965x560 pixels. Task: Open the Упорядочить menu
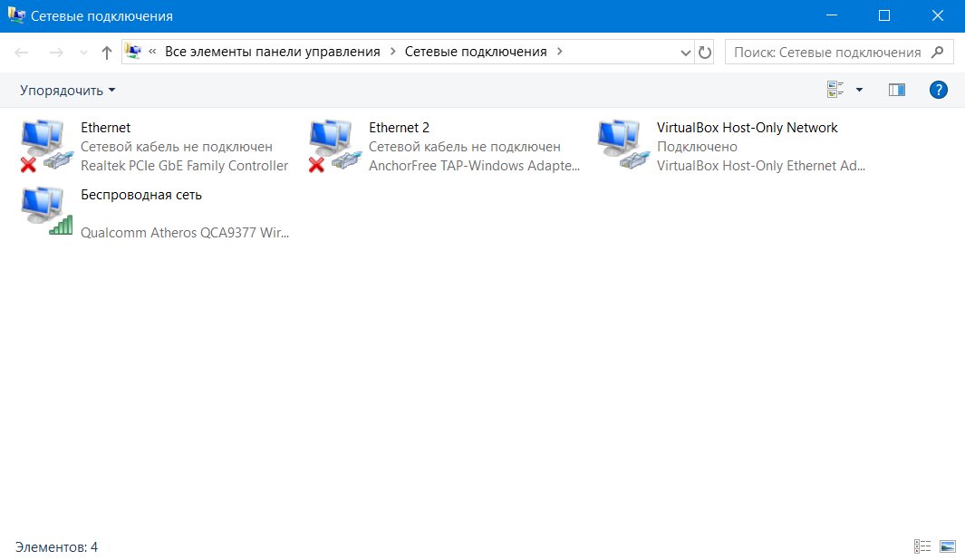(x=67, y=91)
